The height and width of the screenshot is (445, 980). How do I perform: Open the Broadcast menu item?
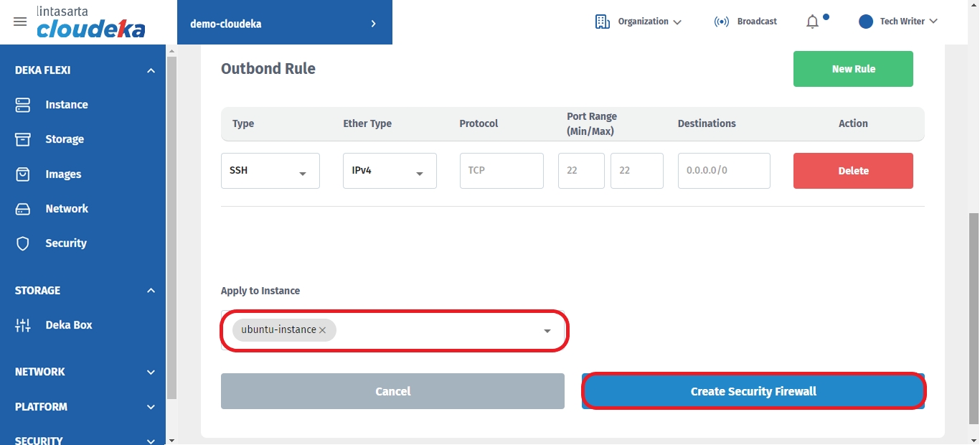click(746, 22)
